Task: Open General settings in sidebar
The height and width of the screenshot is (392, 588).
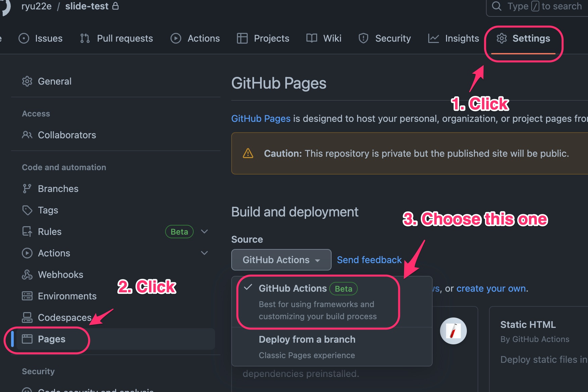Action: coord(116,81)
